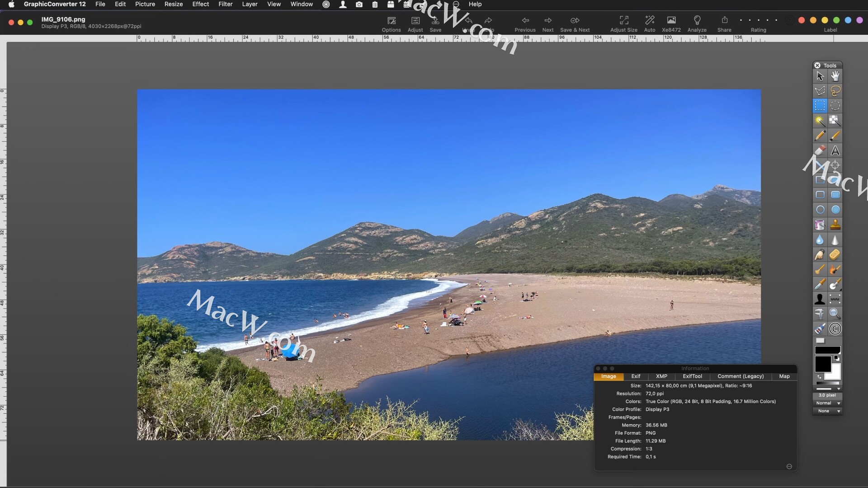Screen dimensions: 868x488
Task: Select the crosshair target tool
Action: [835, 165]
